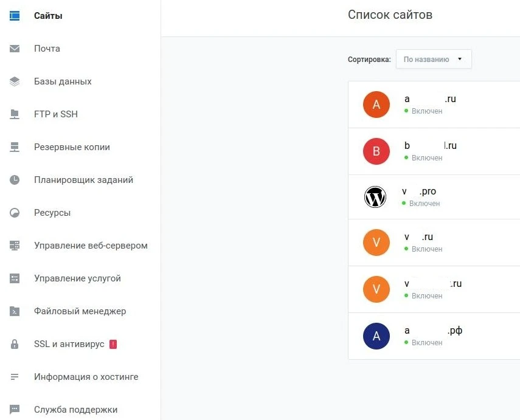This screenshot has height=420, width=520.
Task: Open the Почта section icon
Action: (15, 48)
